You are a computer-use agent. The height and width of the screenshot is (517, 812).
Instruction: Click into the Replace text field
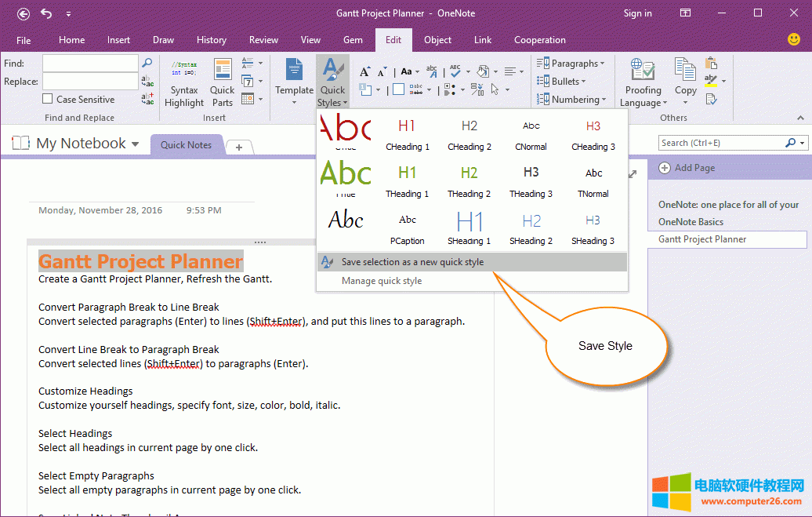pos(90,82)
